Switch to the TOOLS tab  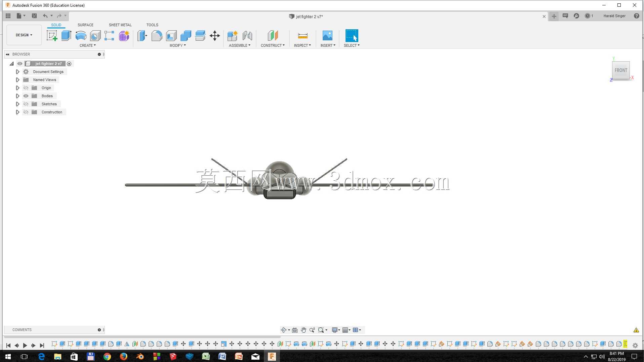tap(152, 25)
